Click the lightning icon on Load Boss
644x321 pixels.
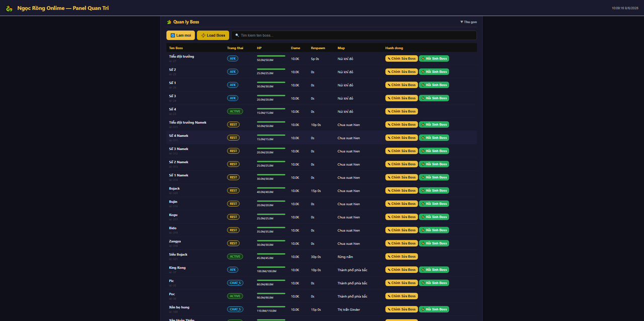tap(203, 36)
